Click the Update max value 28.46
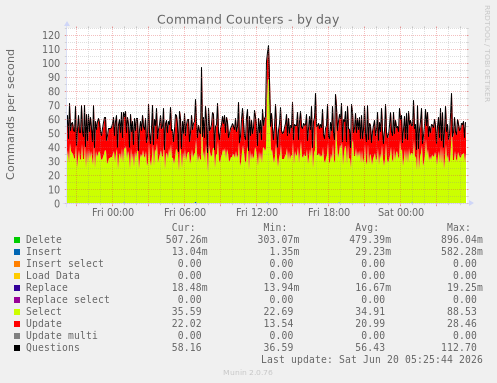 point(462,323)
